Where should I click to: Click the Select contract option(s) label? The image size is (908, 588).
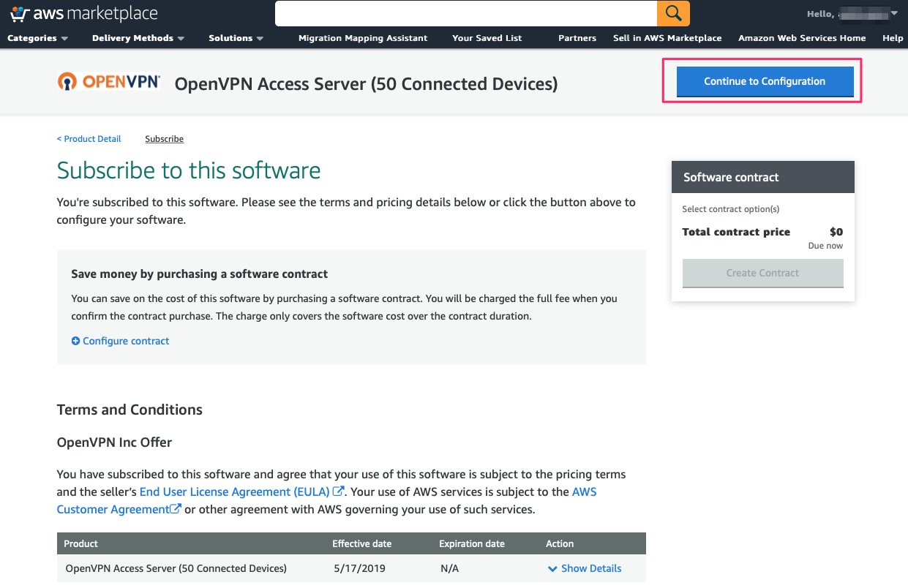[731, 209]
